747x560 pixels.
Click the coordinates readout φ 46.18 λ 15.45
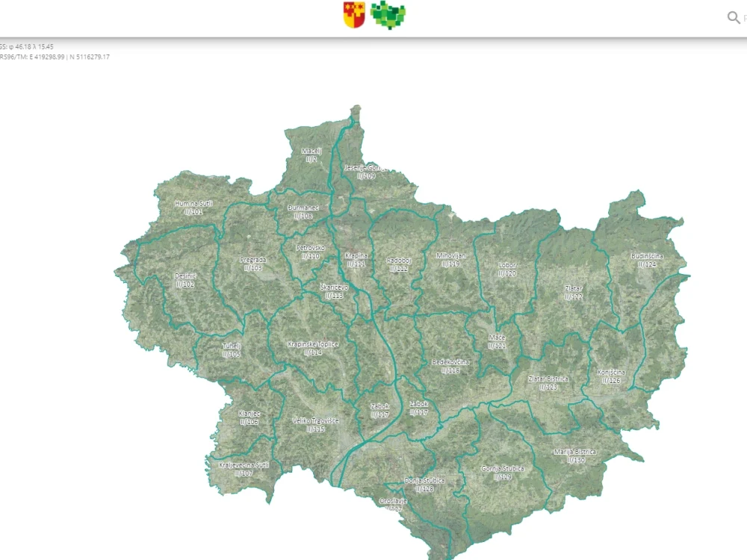pyautogui.click(x=31, y=46)
